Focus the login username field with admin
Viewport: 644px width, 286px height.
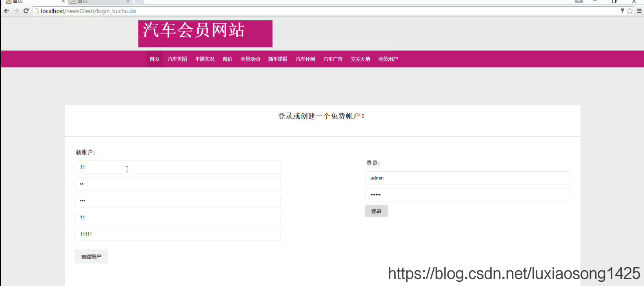coord(468,178)
